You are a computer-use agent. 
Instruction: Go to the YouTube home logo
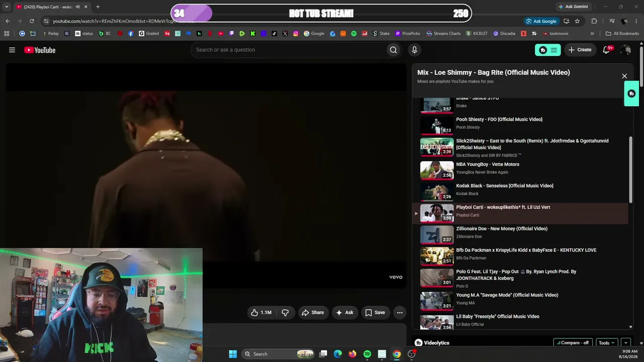pos(40,50)
